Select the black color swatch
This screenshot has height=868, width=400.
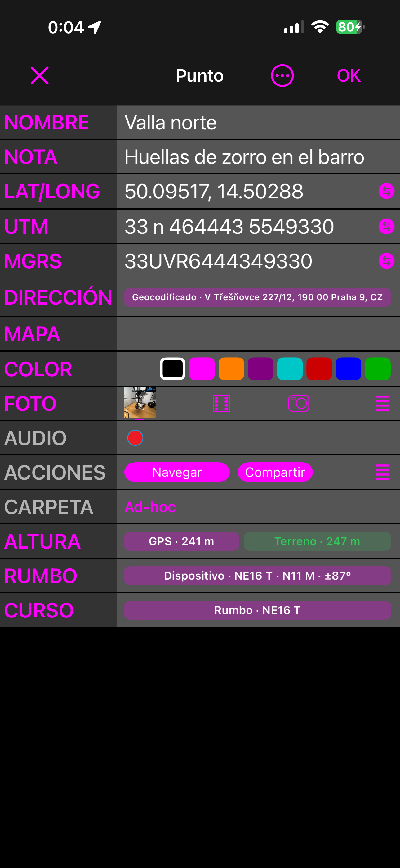pyautogui.click(x=172, y=369)
